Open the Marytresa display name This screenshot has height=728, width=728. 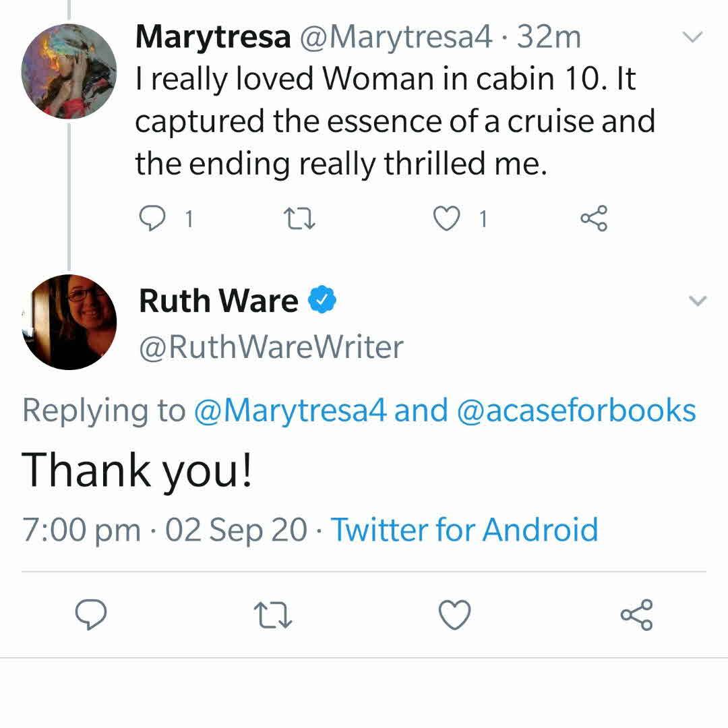212,37
